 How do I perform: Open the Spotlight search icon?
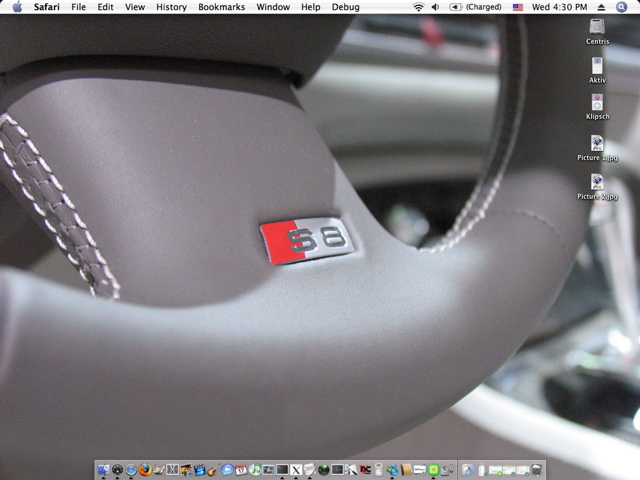(621, 7)
